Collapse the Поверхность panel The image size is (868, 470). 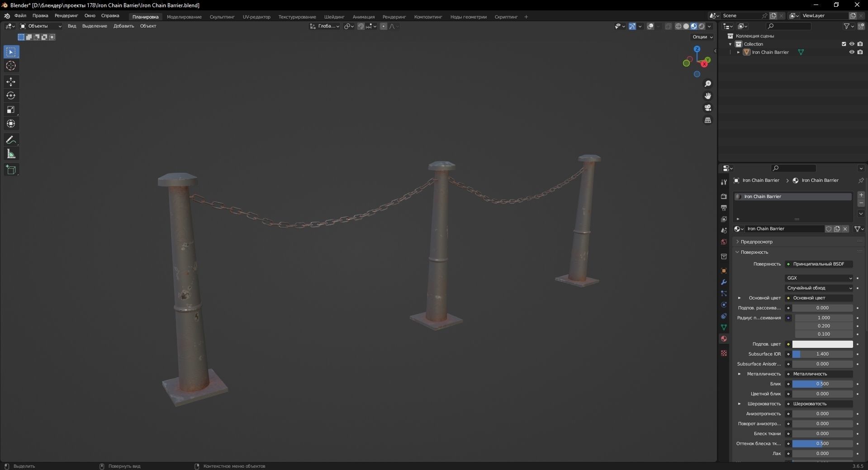[737, 252]
